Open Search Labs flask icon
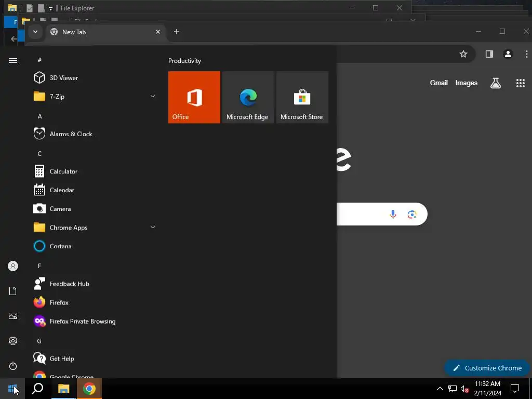 point(495,83)
